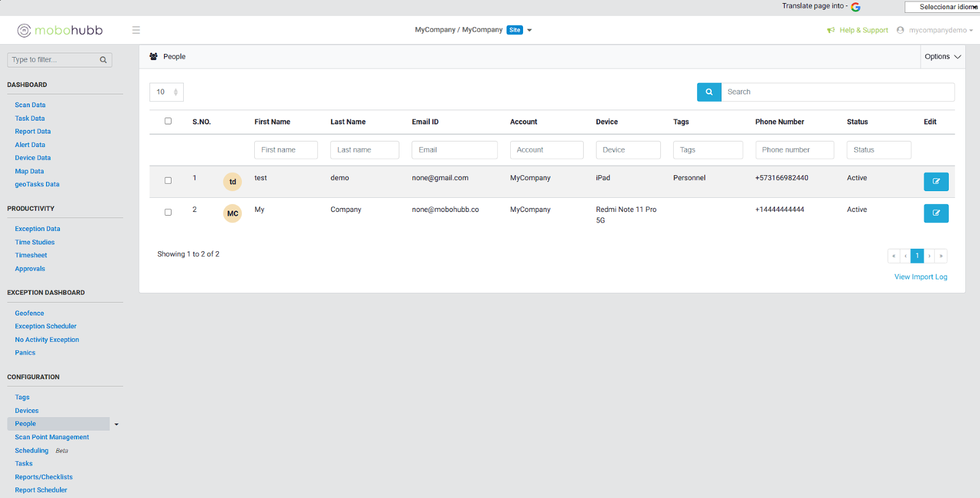Go to last page pagination arrow
Screen dimensions: 980x498
[941, 256]
